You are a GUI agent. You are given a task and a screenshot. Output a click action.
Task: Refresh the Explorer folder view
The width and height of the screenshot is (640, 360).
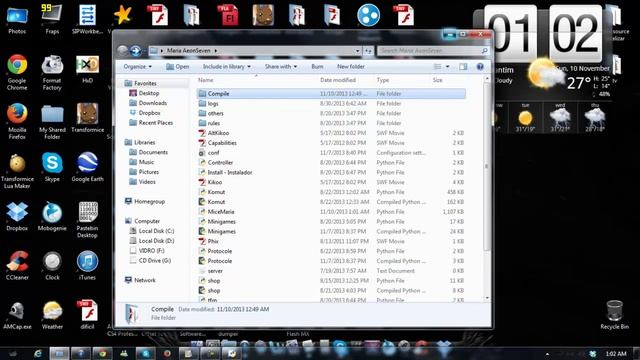pyautogui.click(x=368, y=51)
